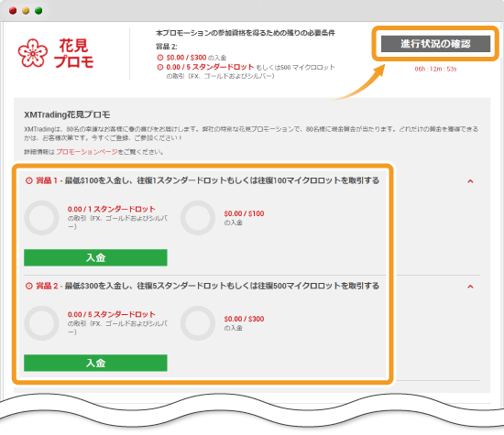Click the clock icon beside 賞品 2 heading
Image resolution: width=504 pixels, height=435 pixels.
[x=29, y=286]
